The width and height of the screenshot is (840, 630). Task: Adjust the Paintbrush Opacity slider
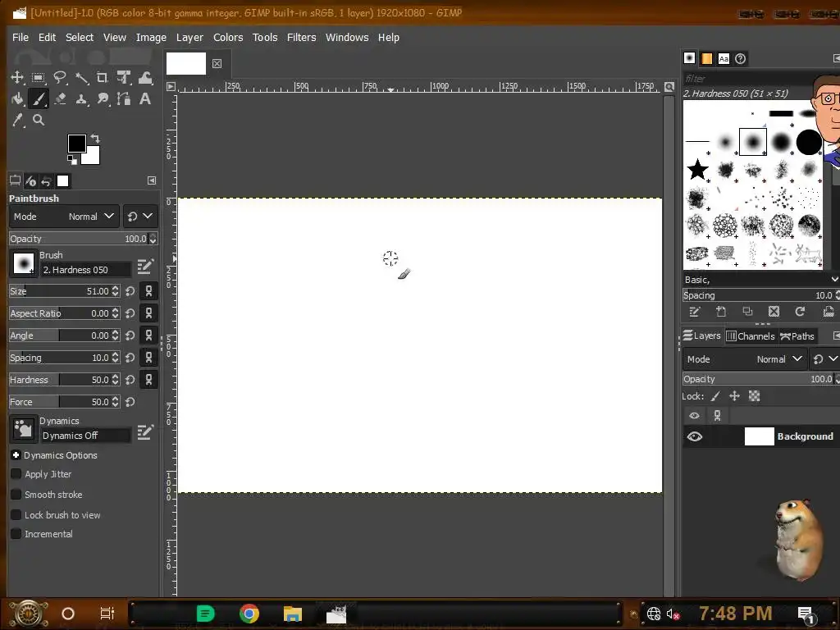coord(79,239)
